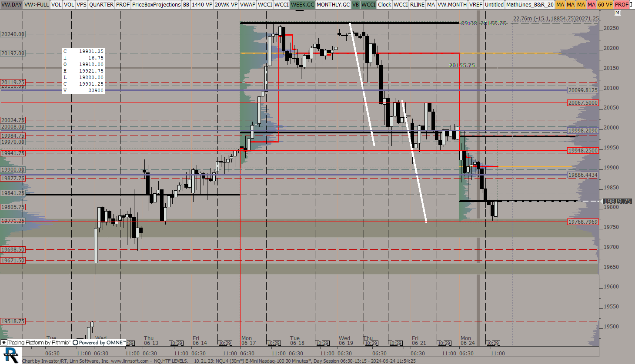Click the green WEEK.GC button
Viewport: 635px width, 364px height.
tap(302, 4)
